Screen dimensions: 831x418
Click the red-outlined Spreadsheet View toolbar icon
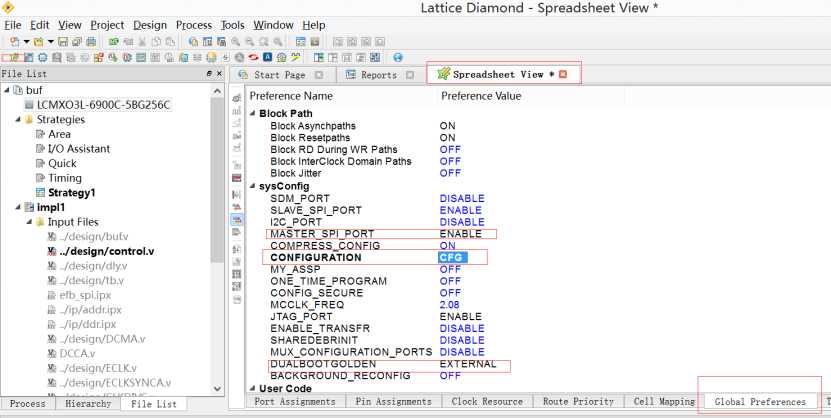click(14, 57)
